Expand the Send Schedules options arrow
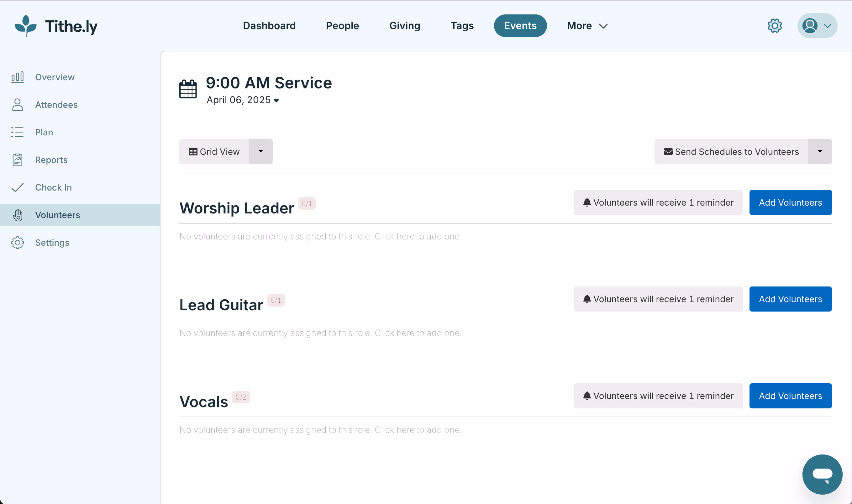Viewport: 852px width, 504px height. [x=819, y=151]
